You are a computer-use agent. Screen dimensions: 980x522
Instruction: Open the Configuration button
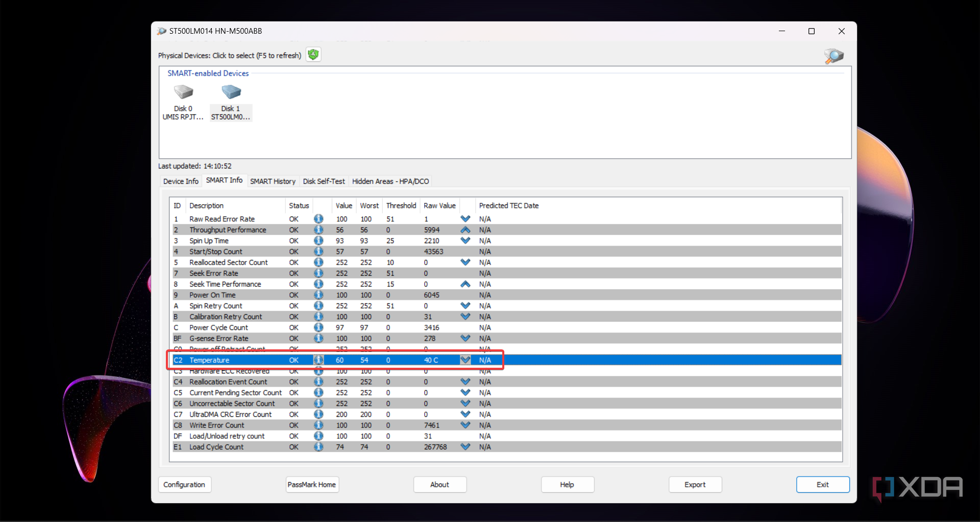184,485
